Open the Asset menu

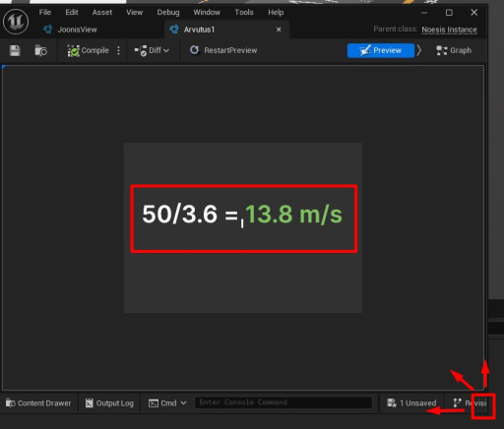tap(102, 13)
